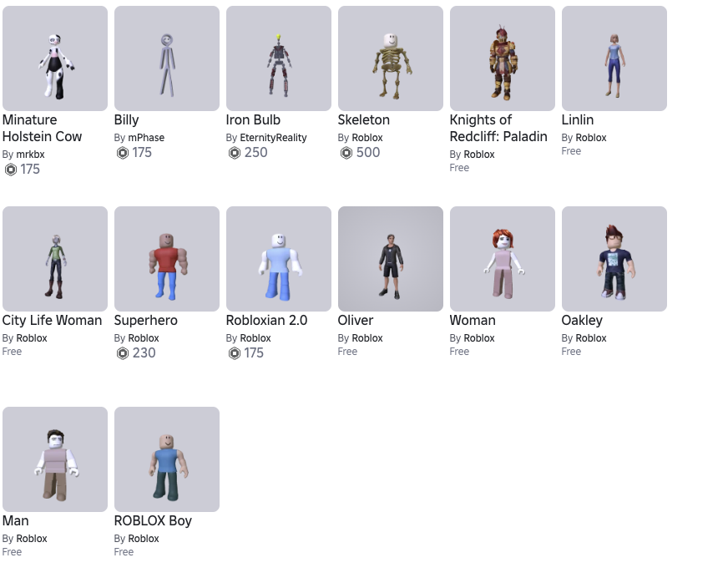The image size is (728, 583).
Task: Click the Robux icon beside Billy's price
Action: pos(123,153)
